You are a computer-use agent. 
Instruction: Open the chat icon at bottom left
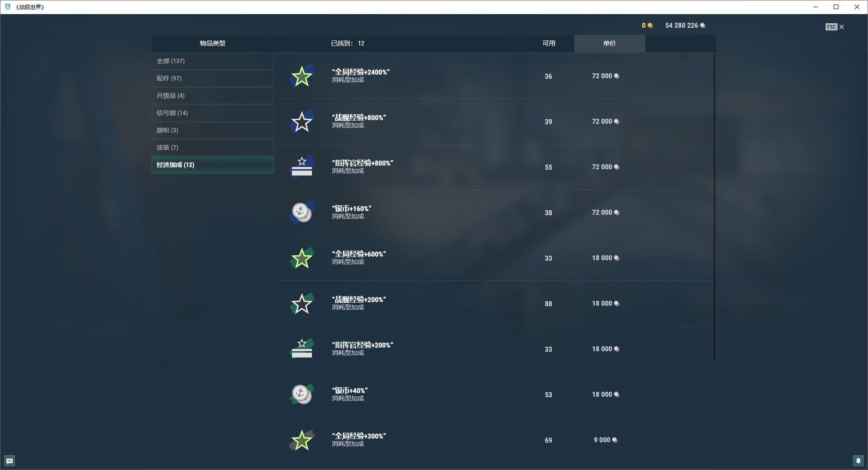[x=10, y=461]
